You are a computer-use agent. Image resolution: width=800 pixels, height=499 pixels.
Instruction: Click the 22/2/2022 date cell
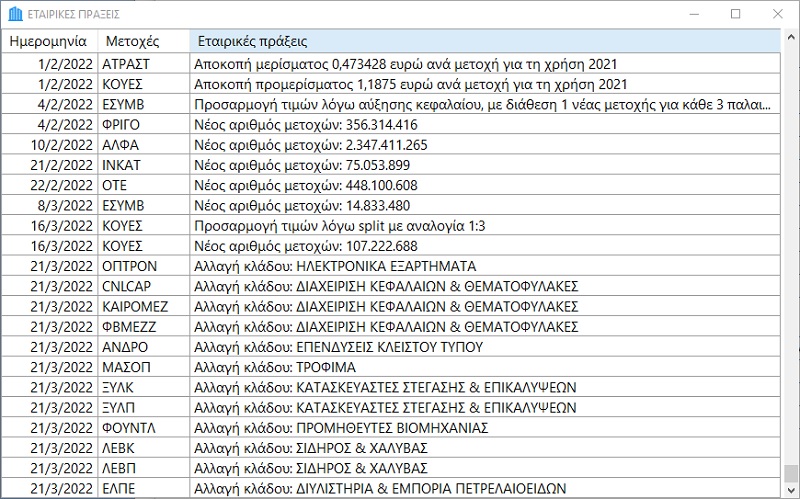(49, 185)
